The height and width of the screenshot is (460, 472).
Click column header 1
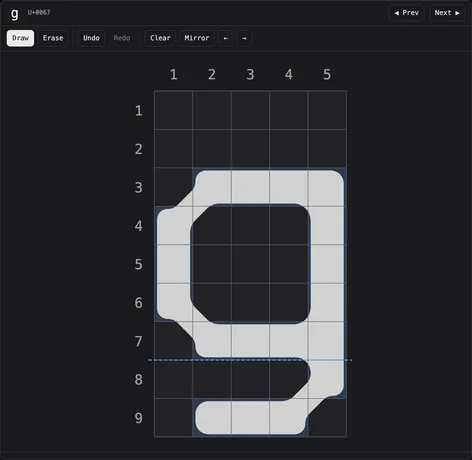coord(173,74)
